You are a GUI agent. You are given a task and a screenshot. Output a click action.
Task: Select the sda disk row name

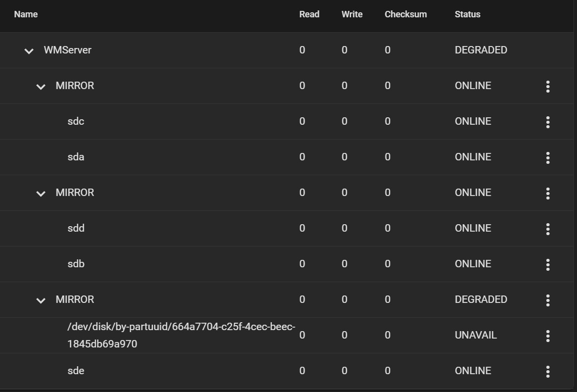tap(76, 157)
